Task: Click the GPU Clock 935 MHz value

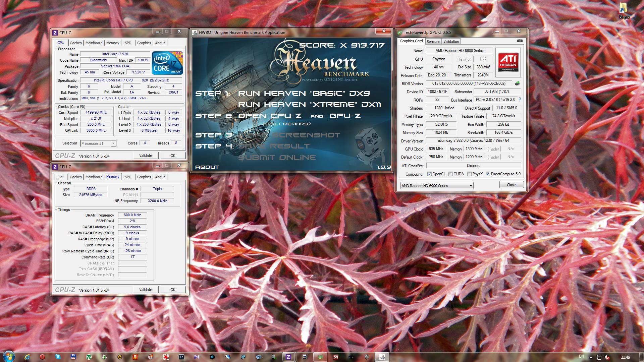Action: (436, 149)
